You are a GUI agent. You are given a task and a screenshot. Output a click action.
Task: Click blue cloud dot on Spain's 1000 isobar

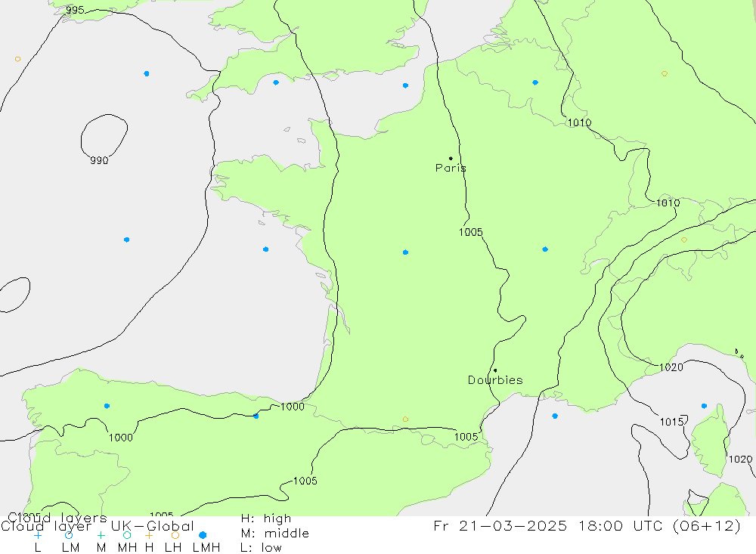(x=256, y=416)
